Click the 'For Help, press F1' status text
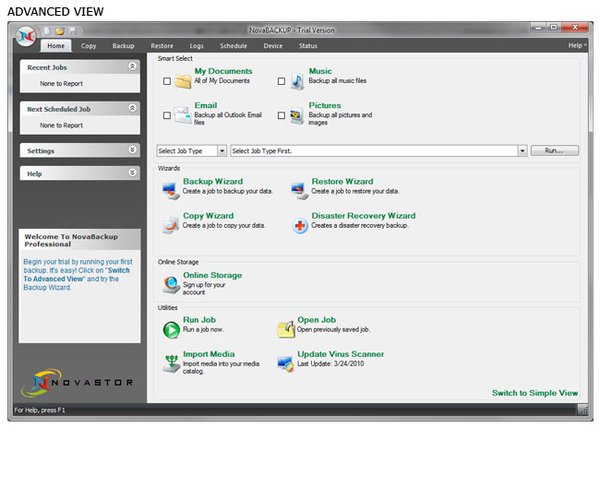 coord(40,410)
